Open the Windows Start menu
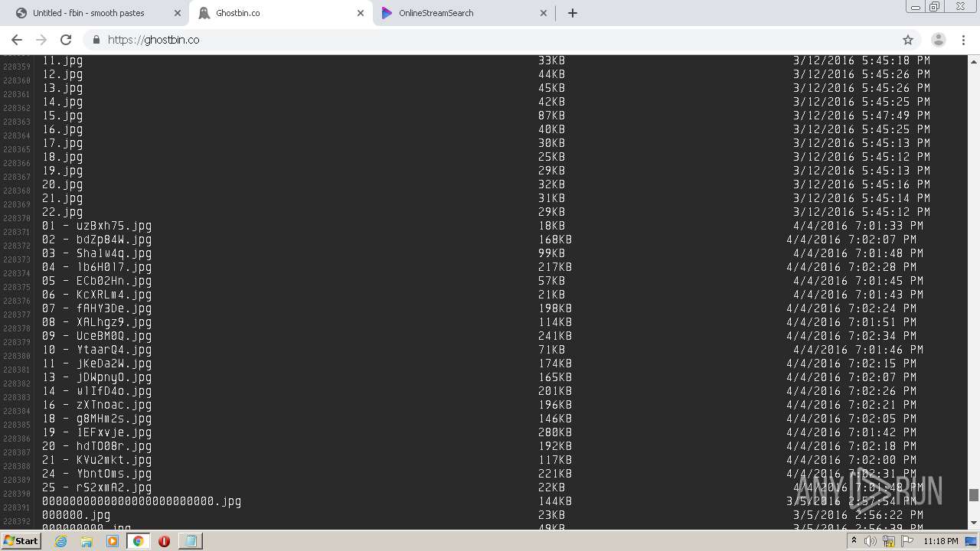Image resolution: width=980 pixels, height=551 pixels. tap(21, 540)
